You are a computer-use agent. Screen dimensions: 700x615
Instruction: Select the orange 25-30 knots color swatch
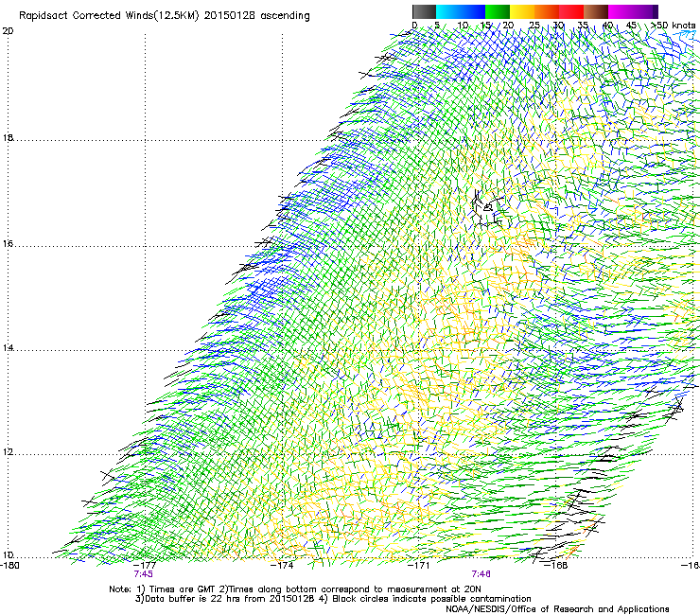(547, 11)
